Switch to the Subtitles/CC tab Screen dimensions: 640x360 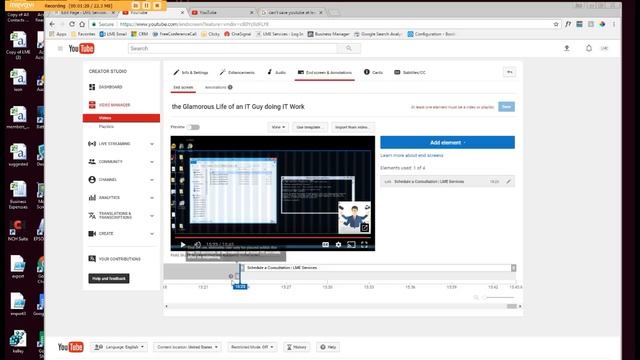click(x=410, y=72)
